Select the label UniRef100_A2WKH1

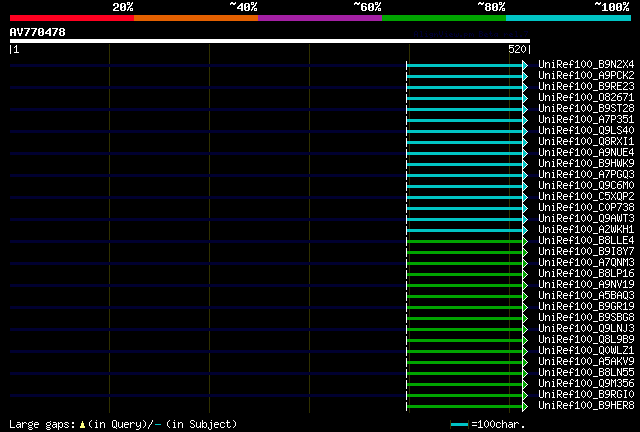[x=586, y=229]
